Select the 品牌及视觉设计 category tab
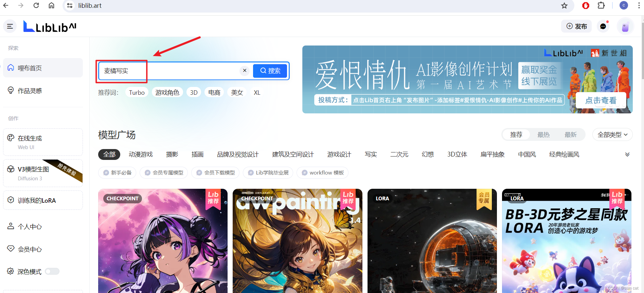This screenshot has width=644, height=293. (x=238, y=154)
